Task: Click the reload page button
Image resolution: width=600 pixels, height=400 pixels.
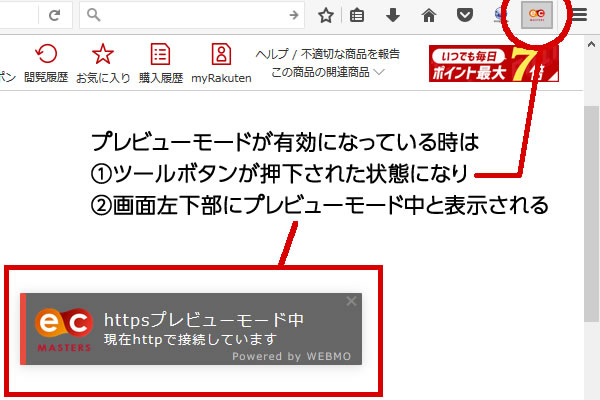Action: pyautogui.click(x=54, y=15)
